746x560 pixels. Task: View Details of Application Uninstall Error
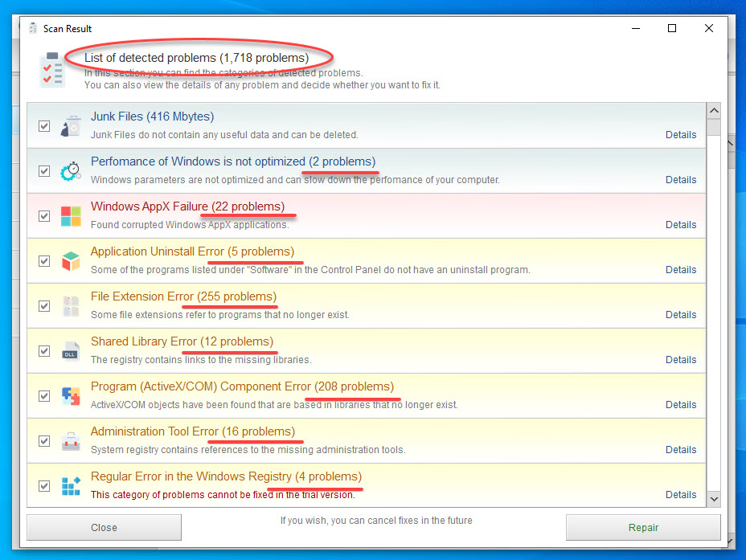[681, 270]
